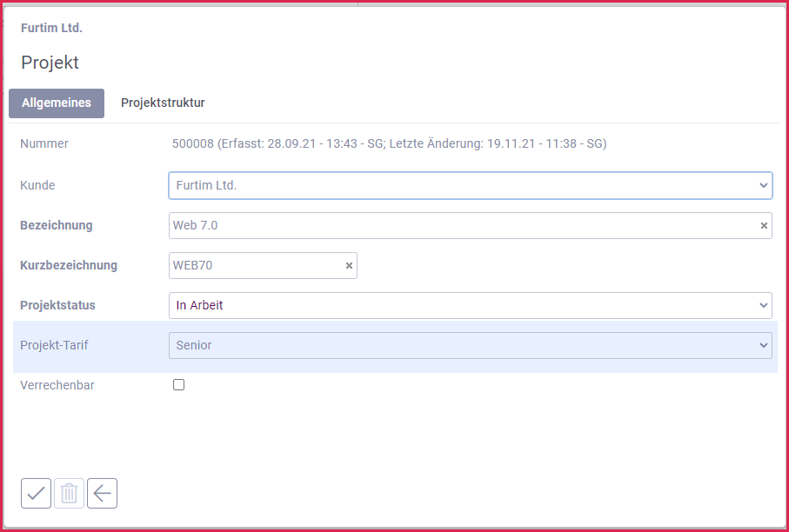Image resolution: width=789 pixels, height=532 pixels.
Task: Click the Projekt-Tarif label
Action: [54, 345]
